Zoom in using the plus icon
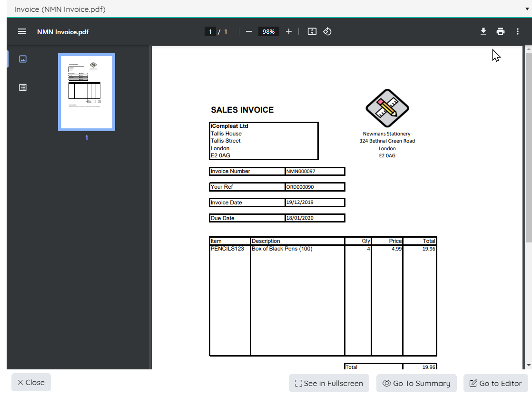Viewport: 532px width, 396px height. tap(289, 31)
